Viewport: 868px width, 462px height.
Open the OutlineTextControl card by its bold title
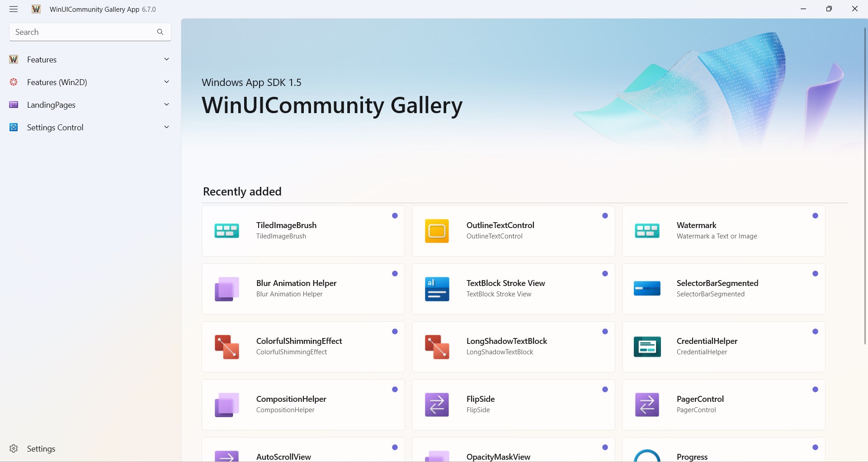pos(500,225)
